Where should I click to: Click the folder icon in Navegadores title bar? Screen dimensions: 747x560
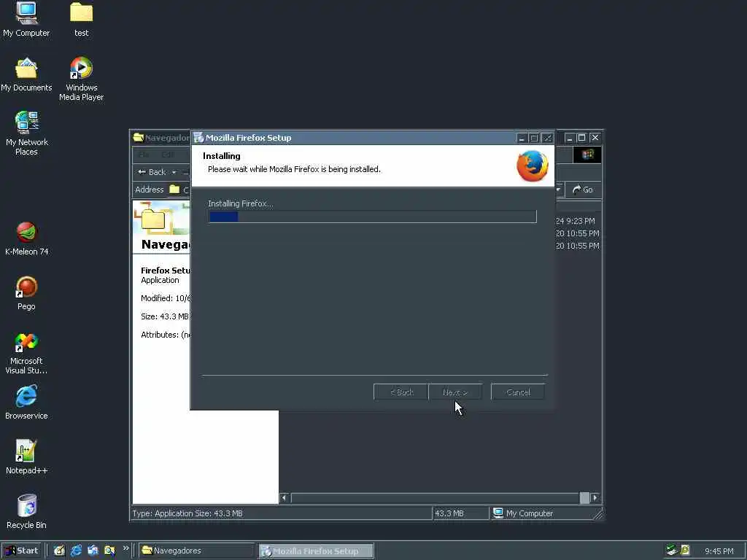[x=138, y=138]
